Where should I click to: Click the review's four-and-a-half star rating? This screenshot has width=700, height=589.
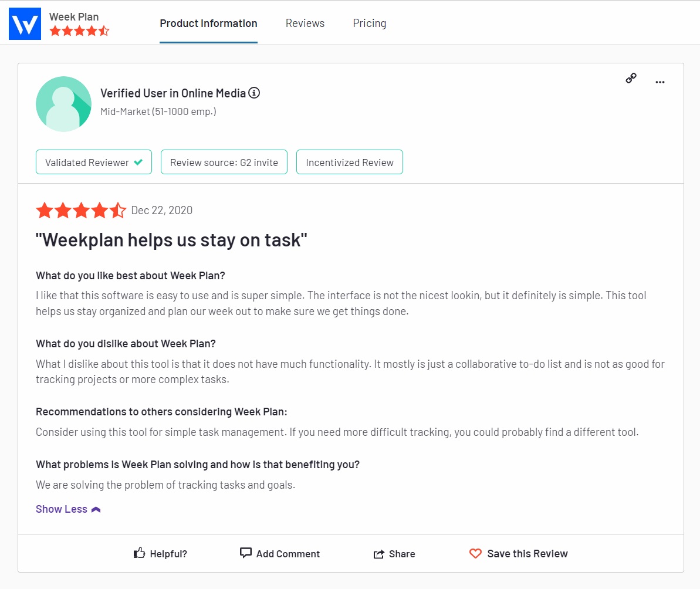(x=81, y=210)
